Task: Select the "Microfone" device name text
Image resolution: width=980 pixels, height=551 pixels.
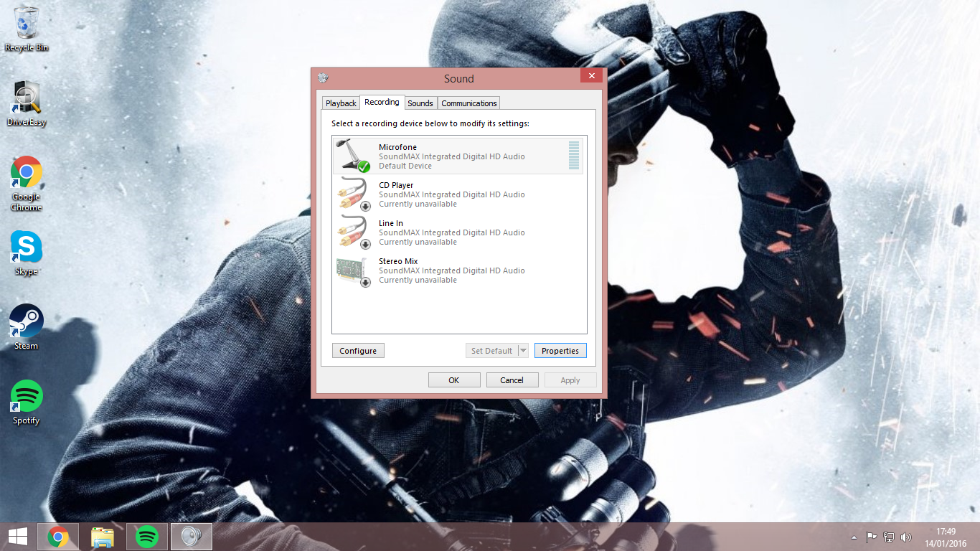Action: [397, 147]
